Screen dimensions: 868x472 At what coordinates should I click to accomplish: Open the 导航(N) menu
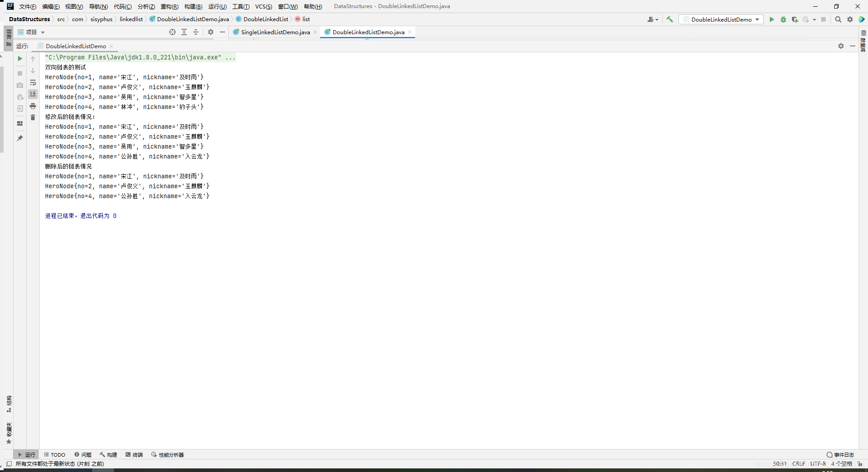point(99,6)
